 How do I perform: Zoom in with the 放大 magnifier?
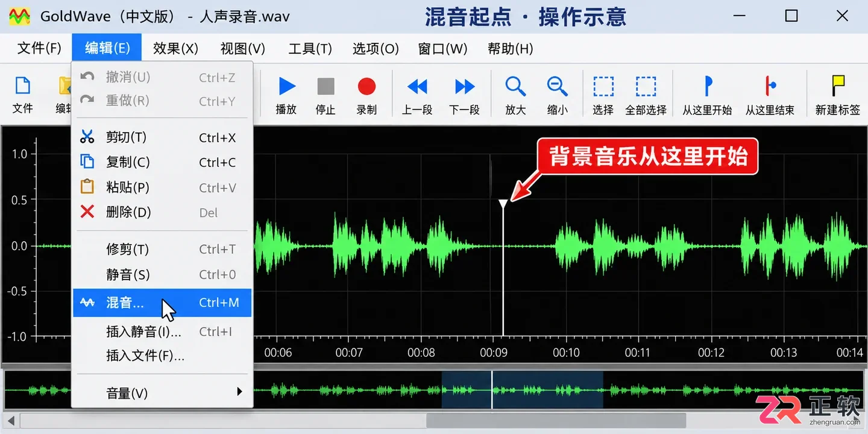click(x=515, y=87)
